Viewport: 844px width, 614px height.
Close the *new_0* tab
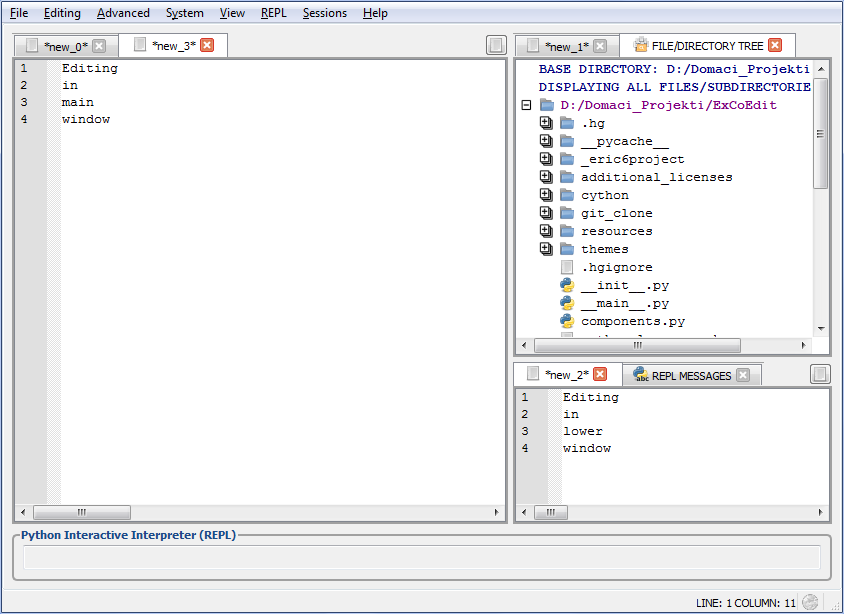pos(99,46)
